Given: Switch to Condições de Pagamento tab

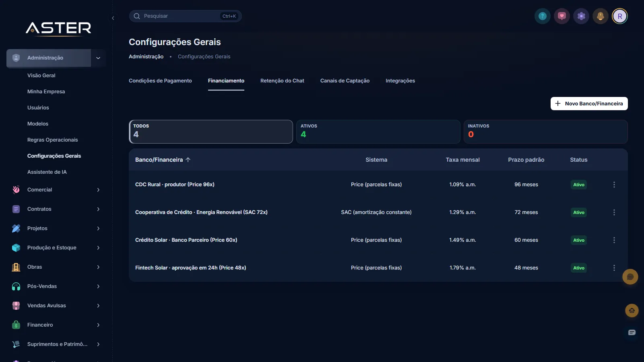Looking at the screenshot, I should pyautogui.click(x=160, y=81).
